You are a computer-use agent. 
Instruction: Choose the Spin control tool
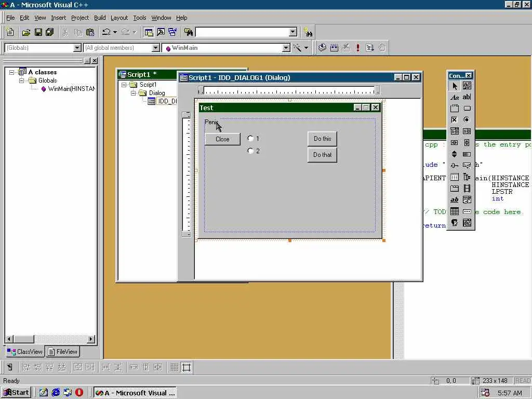pos(455,154)
